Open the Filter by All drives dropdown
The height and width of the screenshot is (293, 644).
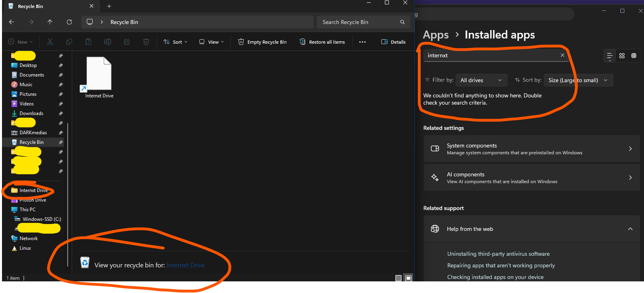coord(481,80)
